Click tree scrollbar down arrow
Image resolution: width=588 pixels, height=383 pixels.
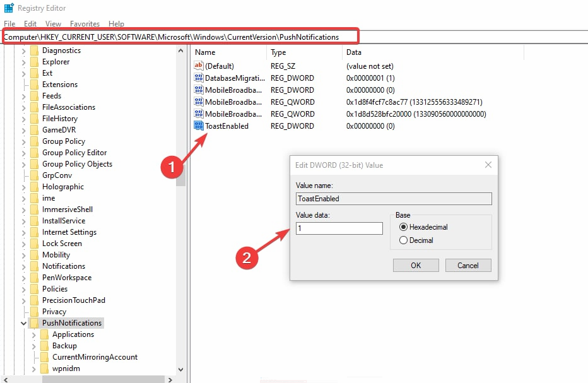click(x=180, y=370)
